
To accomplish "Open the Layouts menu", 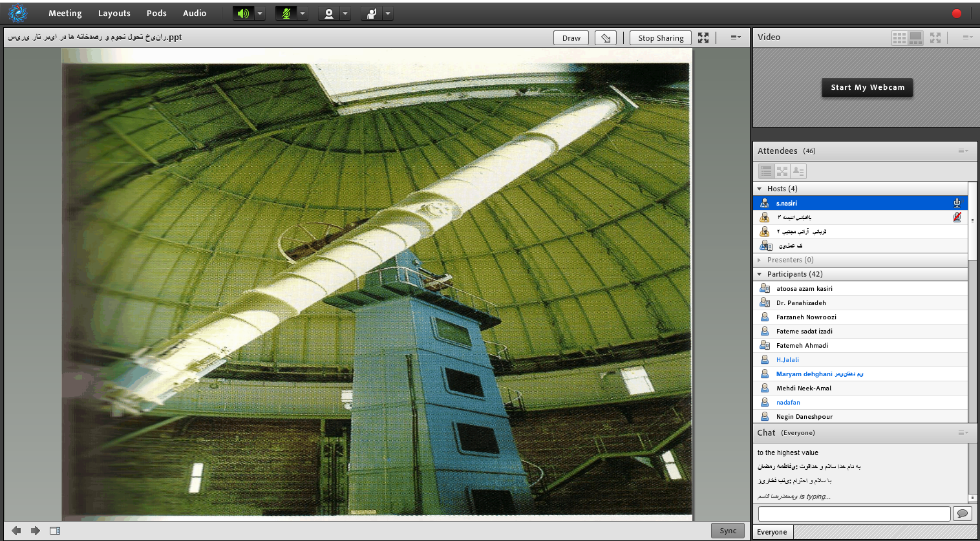I will [x=114, y=14].
